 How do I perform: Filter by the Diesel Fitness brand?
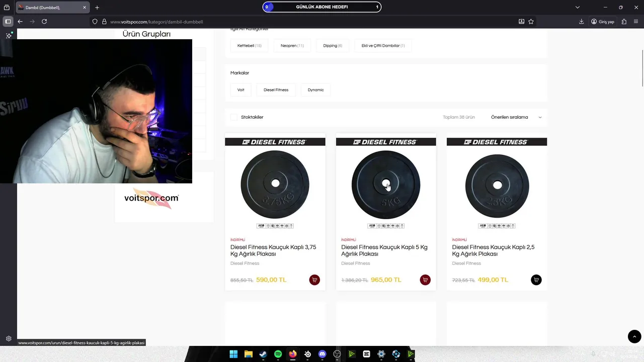point(276,90)
